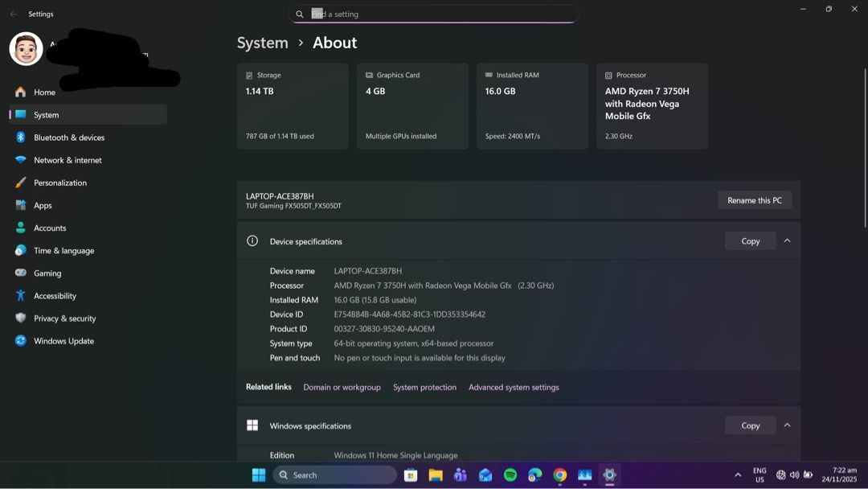Open the clock showing 7:22 am
The image size is (868, 489).
pyautogui.click(x=839, y=475)
